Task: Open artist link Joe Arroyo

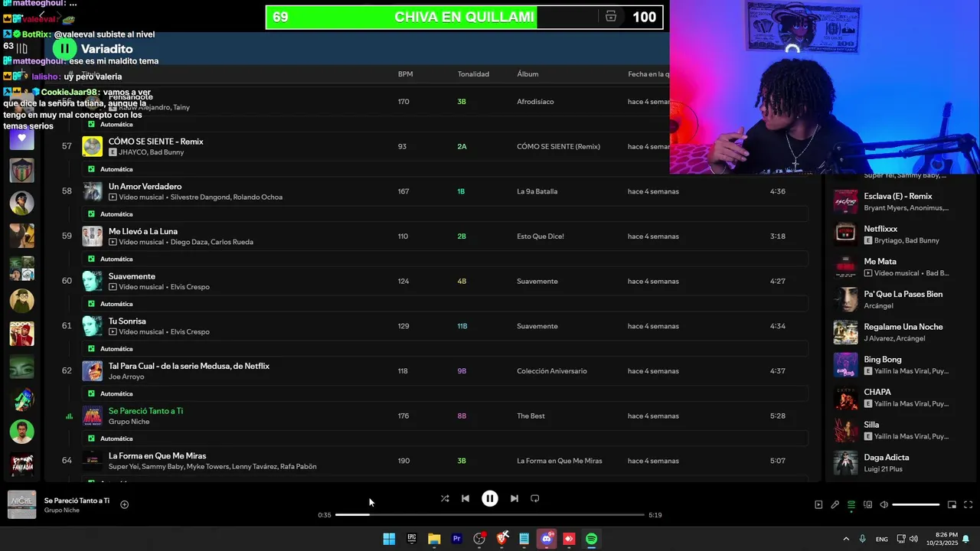Action: [126, 377]
